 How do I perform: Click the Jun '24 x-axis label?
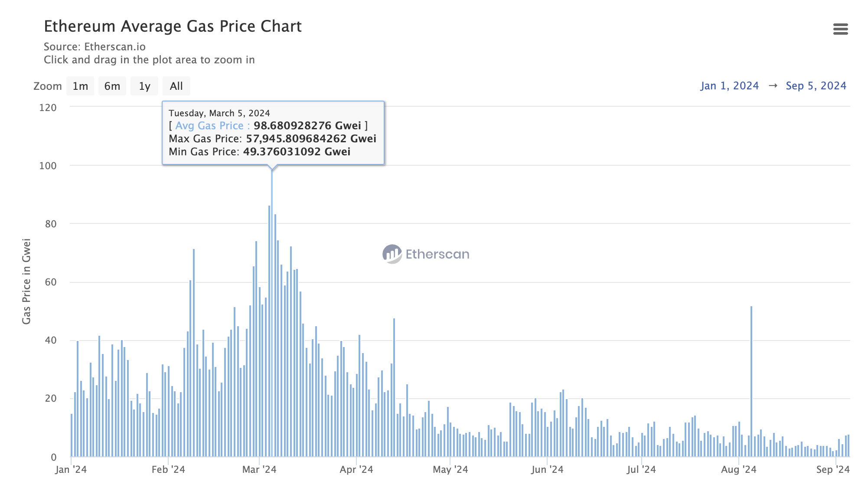point(547,469)
